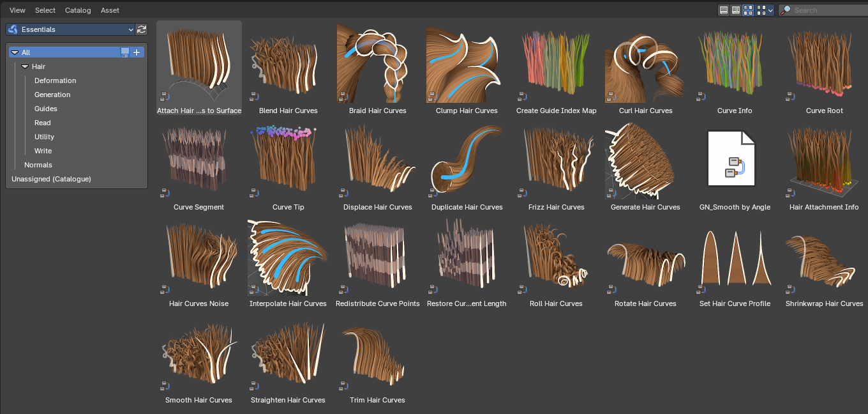The width and height of the screenshot is (868, 414).
Task: Open the Catalog menu
Action: pos(78,10)
